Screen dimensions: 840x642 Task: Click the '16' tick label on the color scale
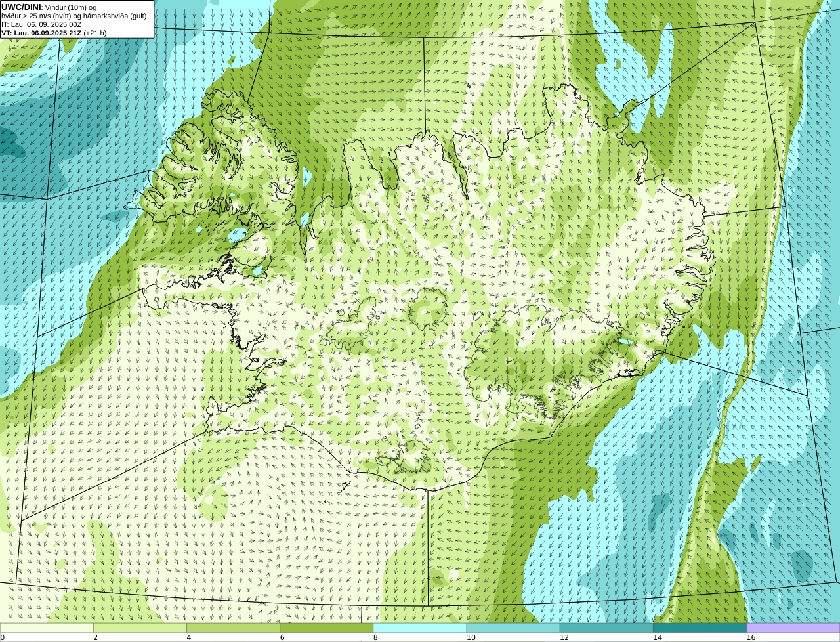click(751, 637)
